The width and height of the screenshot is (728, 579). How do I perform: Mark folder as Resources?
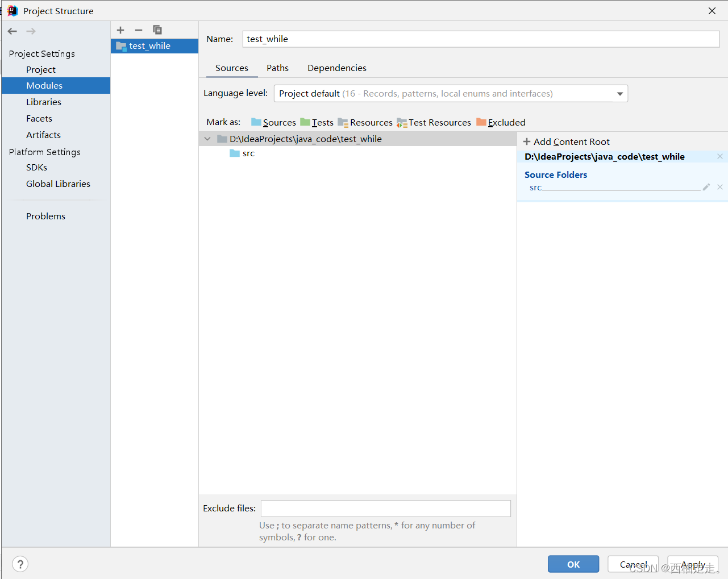tap(365, 122)
